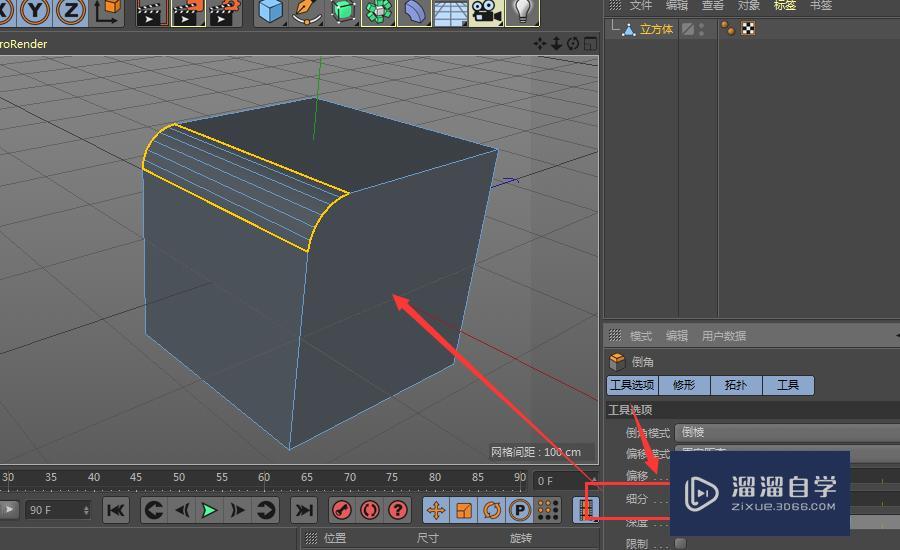Image resolution: width=900 pixels, height=550 pixels.
Task: Click the viewport zoom-camera icon
Action: click(556, 44)
